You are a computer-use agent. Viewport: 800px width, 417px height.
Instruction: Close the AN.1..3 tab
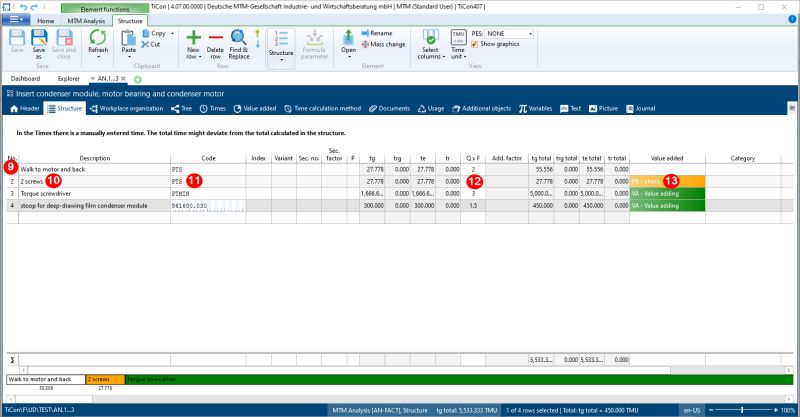[123, 79]
